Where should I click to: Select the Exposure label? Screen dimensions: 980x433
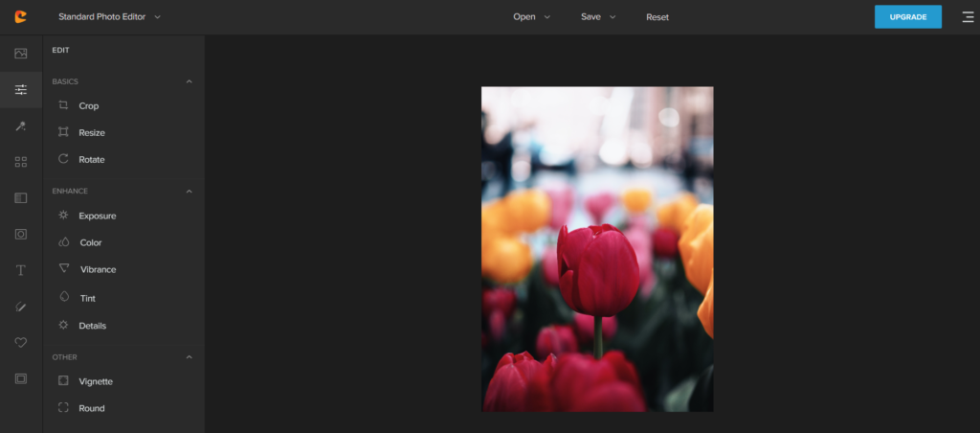(98, 216)
